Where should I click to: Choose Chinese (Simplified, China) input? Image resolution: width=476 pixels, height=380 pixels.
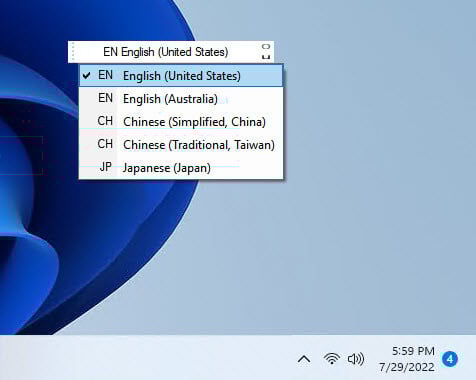(x=181, y=122)
